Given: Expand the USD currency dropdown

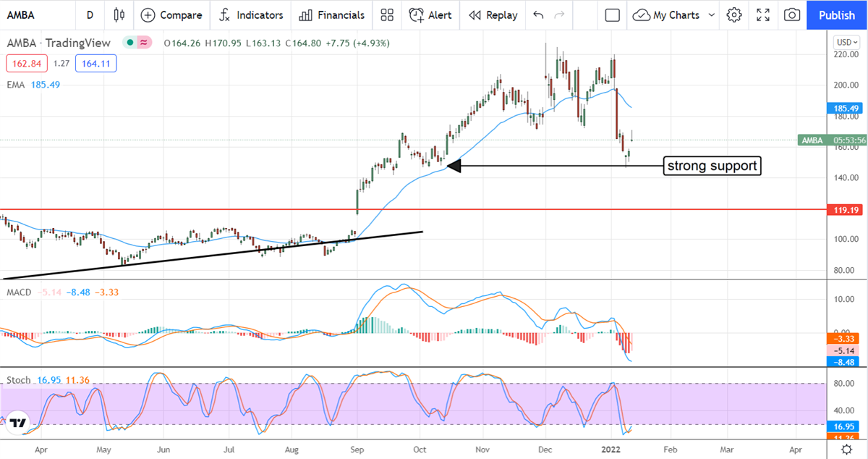Looking at the screenshot, I should coord(845,41).
